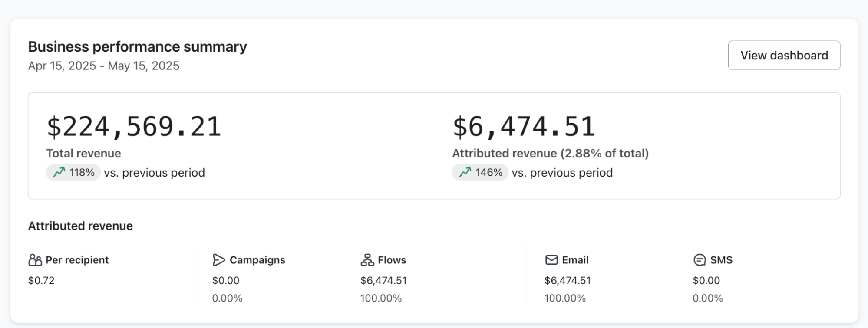The height and width of the screenshot is (328, 868).
Task: Click the $6,474.51 attributed revenue headline figure
Action: tap(524, 127)
